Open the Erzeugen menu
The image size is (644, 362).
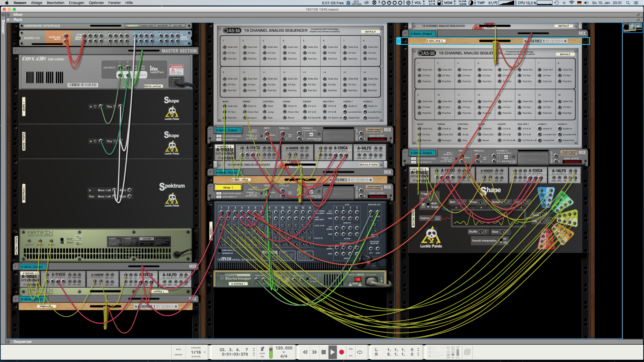coord(77,3)
